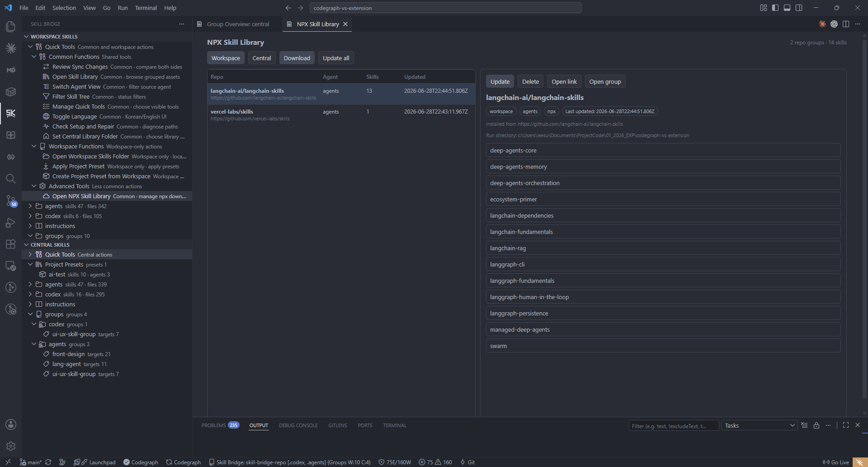868x467 pixels.
Task: Open the Search view in activity bar
Action: [11, 178]
